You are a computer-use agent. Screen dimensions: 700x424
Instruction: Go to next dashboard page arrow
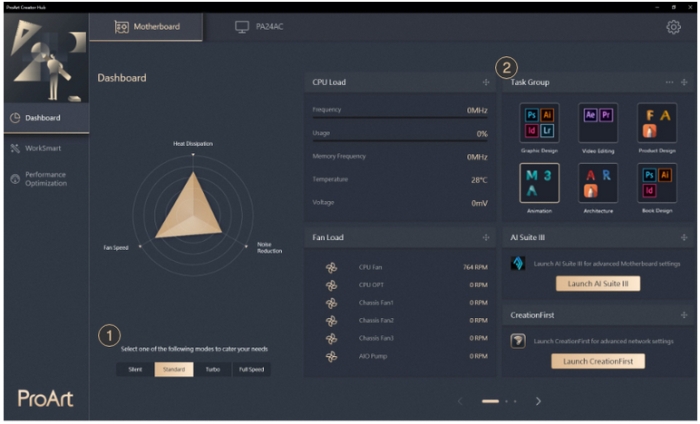point(538,401)
